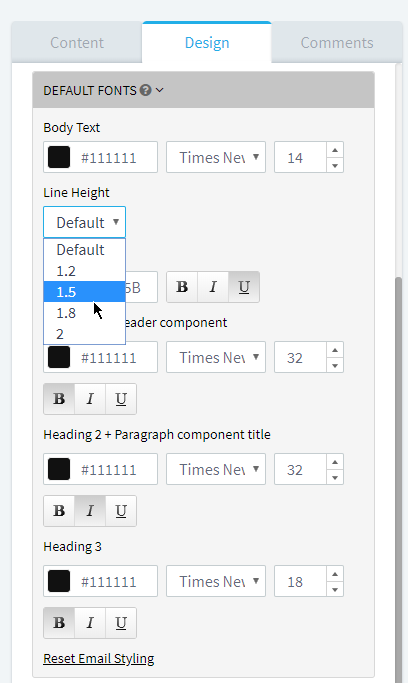Image resolution: width=408 pixels, height=683 pixels.
Task: Click Underline button beside the partly hidden color field
Action: tap(244, 287)
